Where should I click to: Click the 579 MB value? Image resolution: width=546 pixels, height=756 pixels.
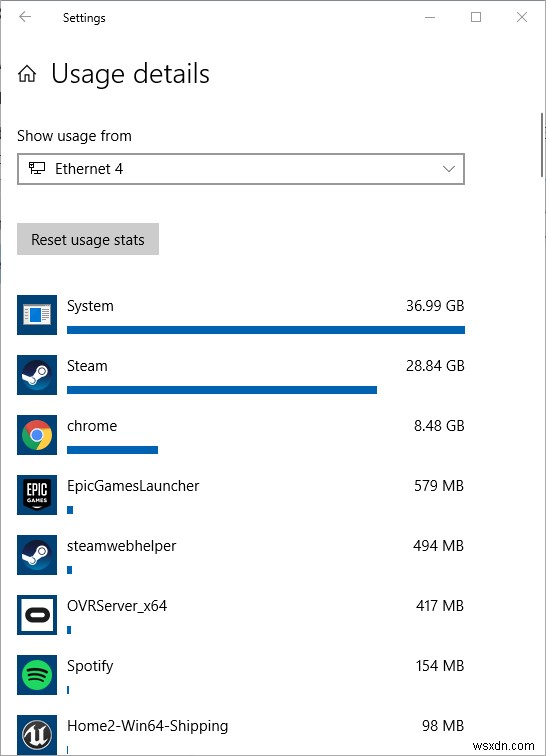pyautogui.click(x=439, y=486)
